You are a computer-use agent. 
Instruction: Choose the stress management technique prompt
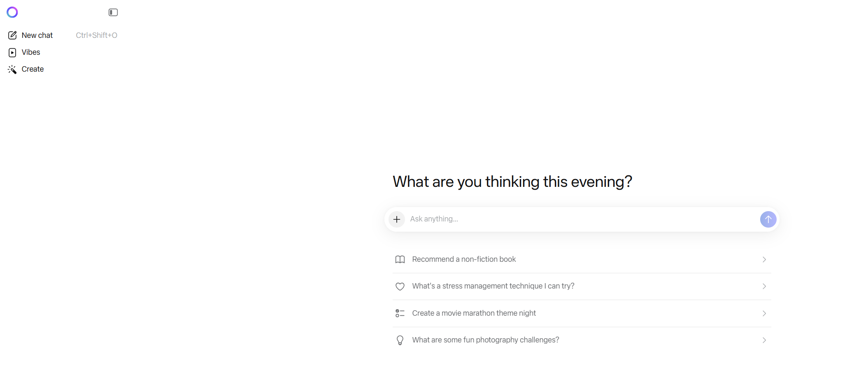493,286
